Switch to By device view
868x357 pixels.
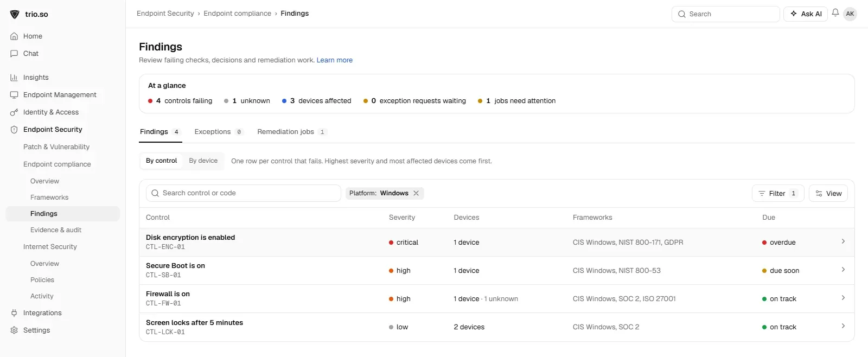[x=203, y=161]
